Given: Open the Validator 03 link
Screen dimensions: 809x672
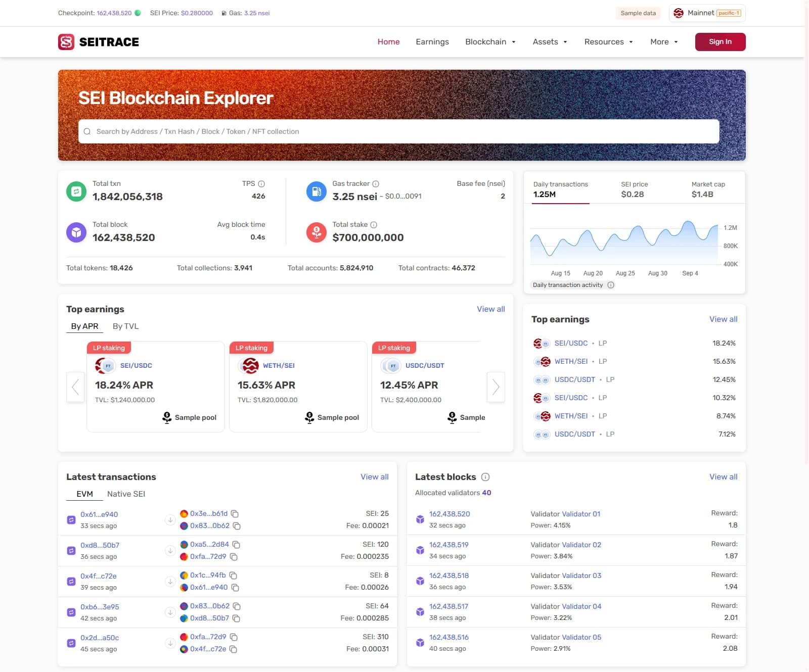Looking at the screenshot, I should (x=581, y=575).
